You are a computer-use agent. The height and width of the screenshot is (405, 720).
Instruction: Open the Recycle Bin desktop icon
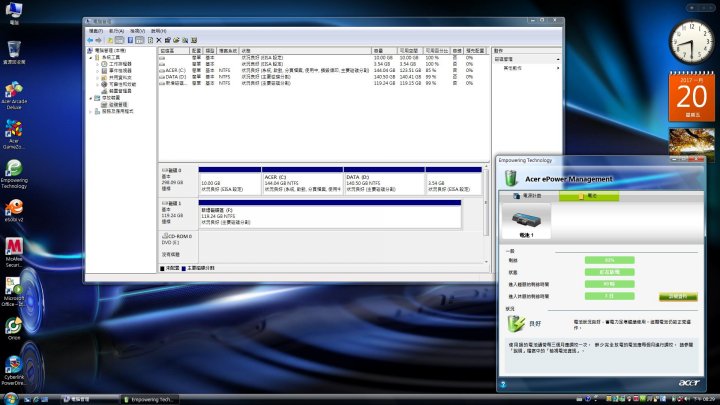[14, 52]
